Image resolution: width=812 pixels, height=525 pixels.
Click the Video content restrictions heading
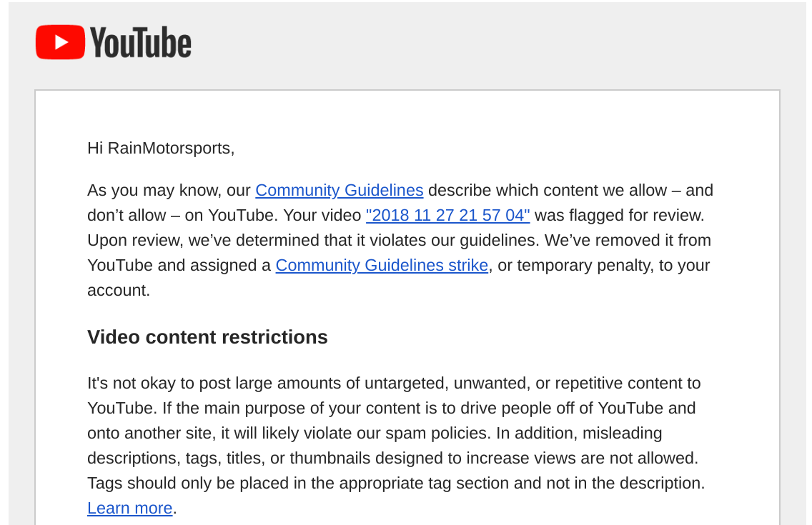[207, 337]
